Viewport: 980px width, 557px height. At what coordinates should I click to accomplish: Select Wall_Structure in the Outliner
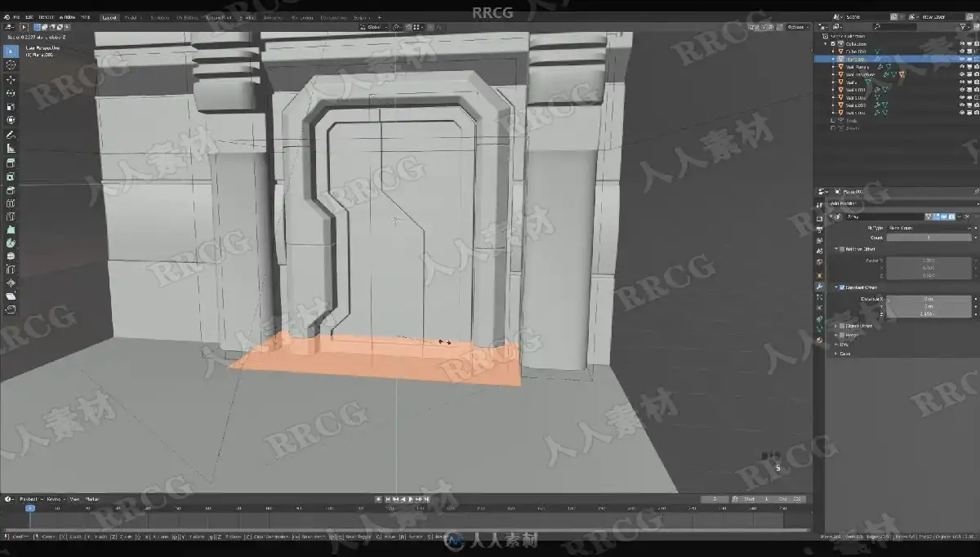point(862,74)
